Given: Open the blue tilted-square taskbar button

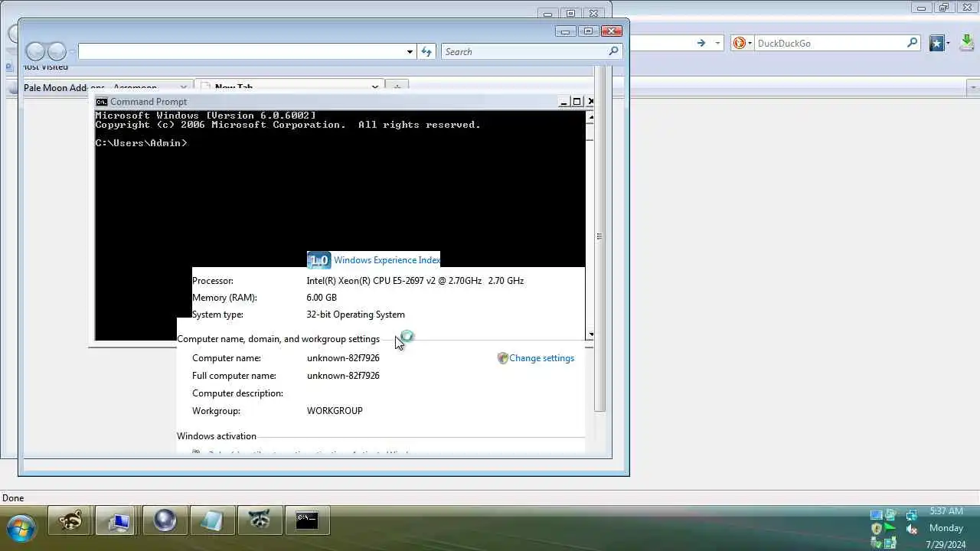Looking at the screenshot, I should [x=212, y=520].
